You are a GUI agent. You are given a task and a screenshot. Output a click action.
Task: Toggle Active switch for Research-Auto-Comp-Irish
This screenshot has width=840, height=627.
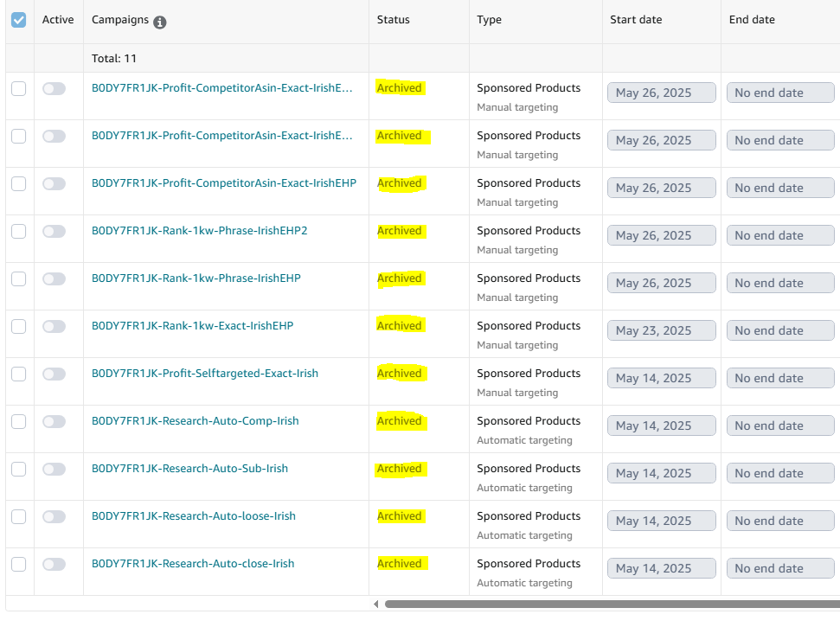coord(54,421)
